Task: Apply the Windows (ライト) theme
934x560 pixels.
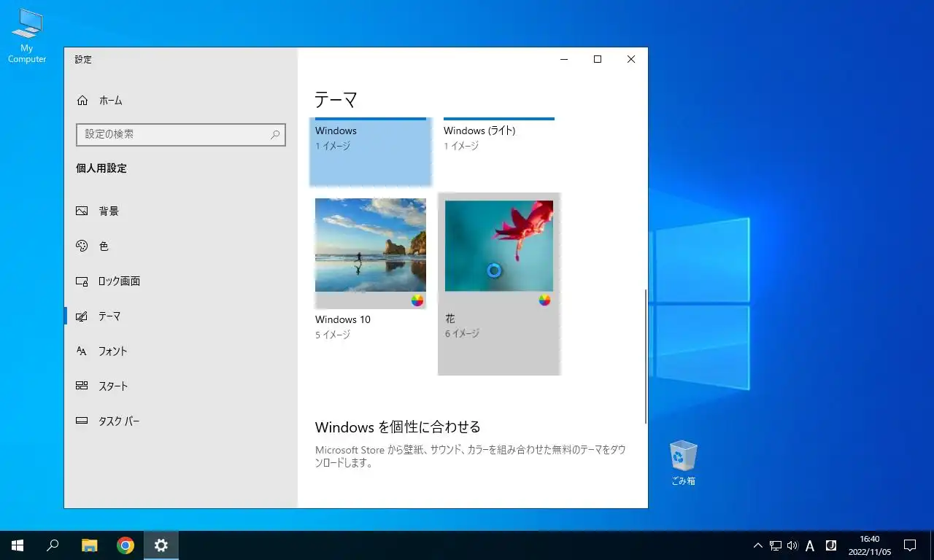Action: click(x=499, y=151)
